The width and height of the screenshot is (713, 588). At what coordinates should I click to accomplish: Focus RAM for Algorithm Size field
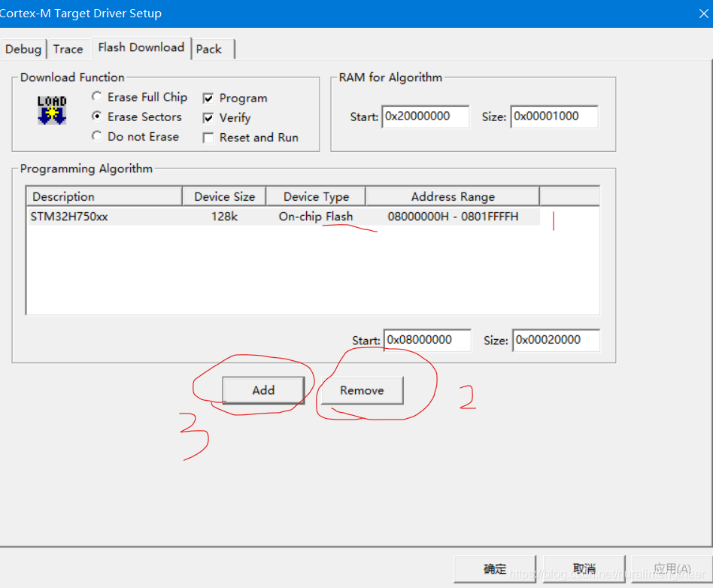coord(554,117)
